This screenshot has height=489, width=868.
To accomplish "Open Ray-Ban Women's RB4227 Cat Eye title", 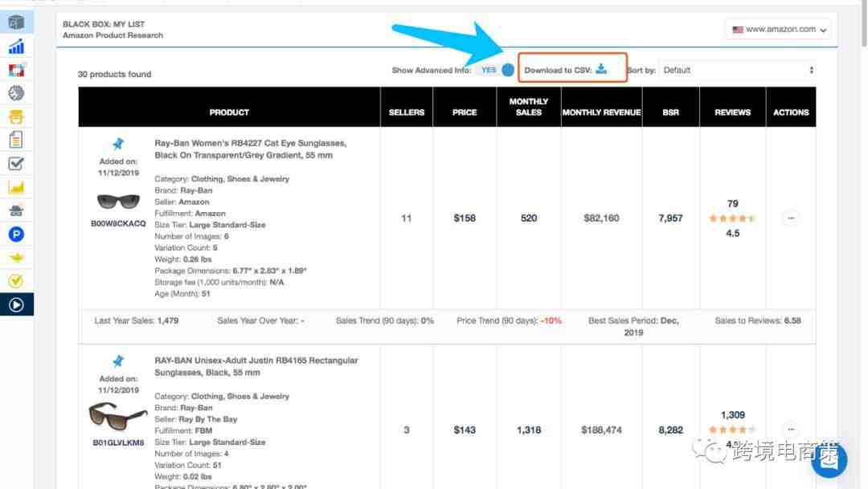I will click(x=251, y=149).
